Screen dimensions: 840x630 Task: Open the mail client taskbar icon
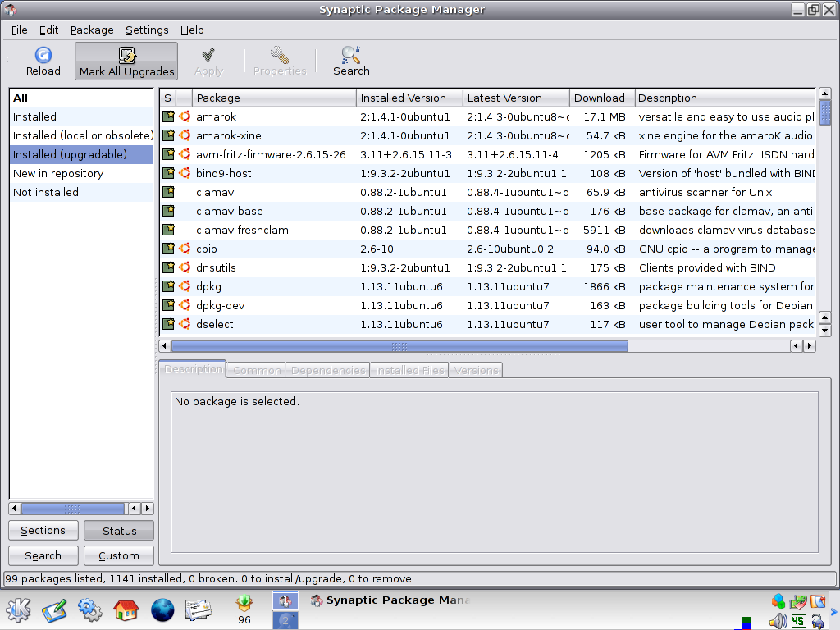coord(199,609)
